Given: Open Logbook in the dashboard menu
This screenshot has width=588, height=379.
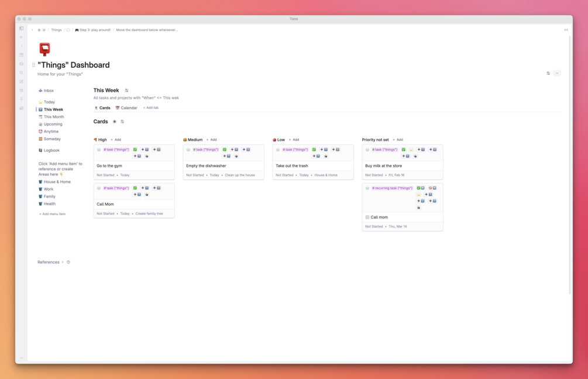Looking at the screenshot, I should (49, 150).
